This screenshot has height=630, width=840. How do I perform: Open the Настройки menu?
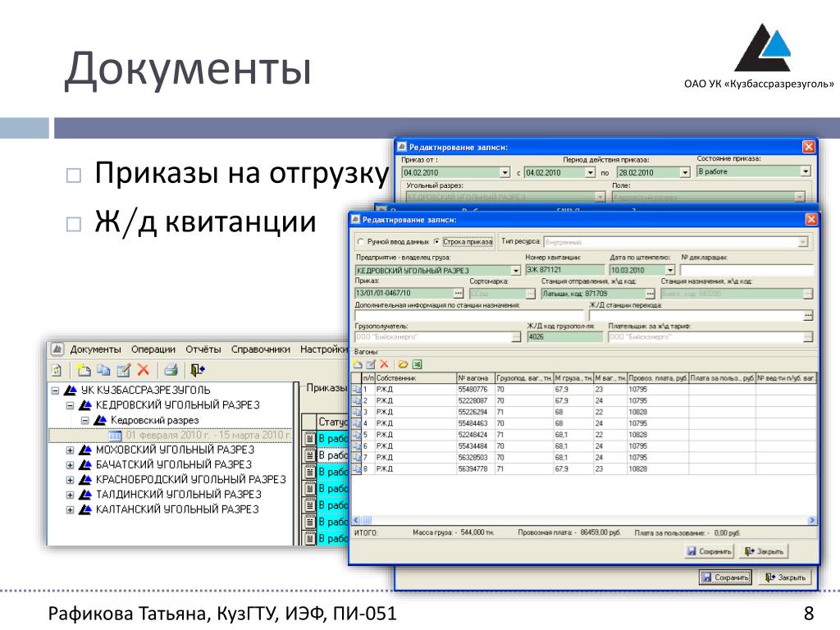click(x=324, y=349)
